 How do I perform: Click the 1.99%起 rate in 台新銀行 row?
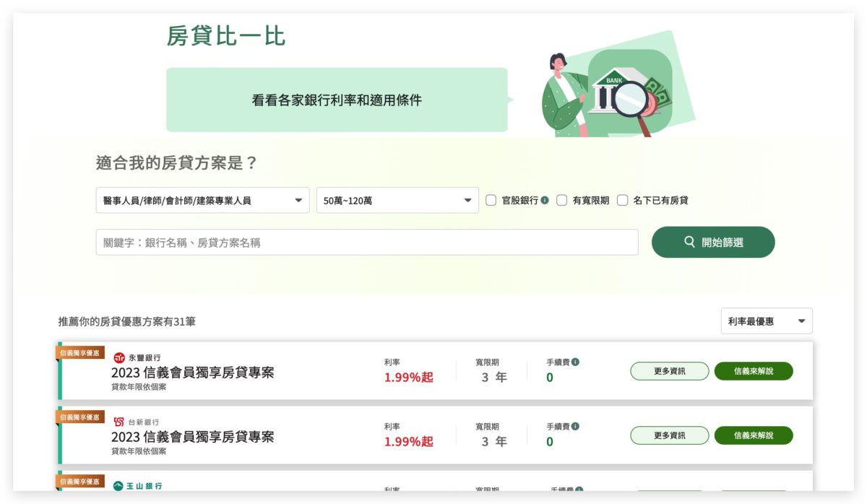409,442
